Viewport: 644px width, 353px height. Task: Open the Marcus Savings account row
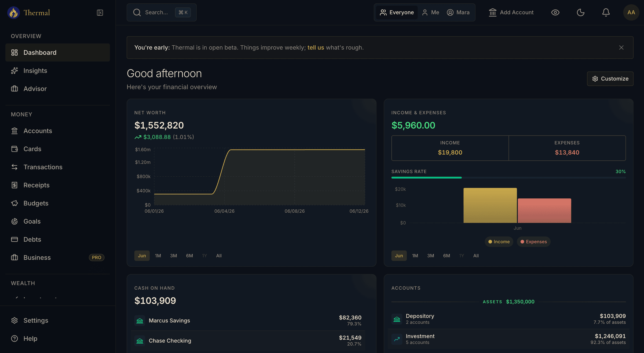(x=248, y=321)
